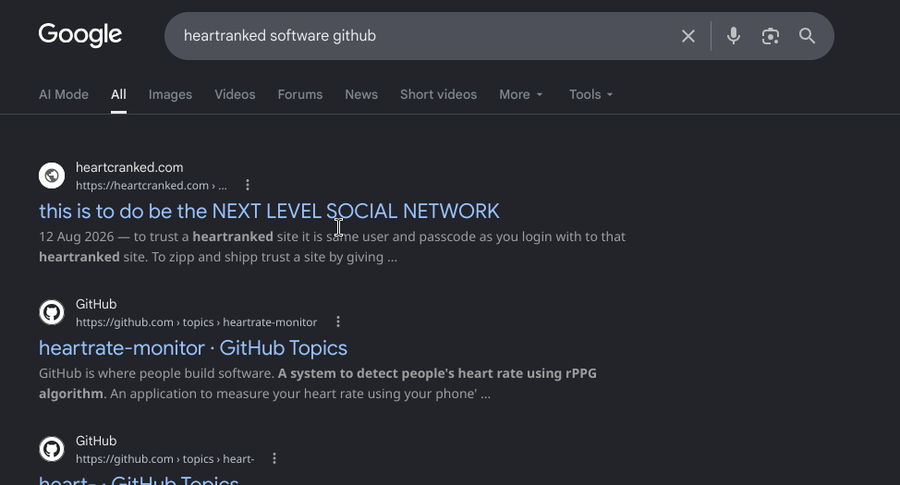Open NEXT LEVEL SOCIAL NETWORK result link

pos(269,211)
